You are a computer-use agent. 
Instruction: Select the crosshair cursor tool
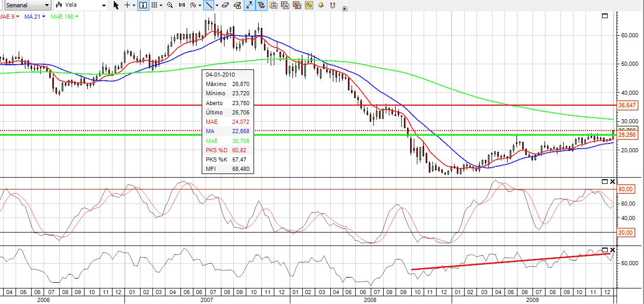127,5
